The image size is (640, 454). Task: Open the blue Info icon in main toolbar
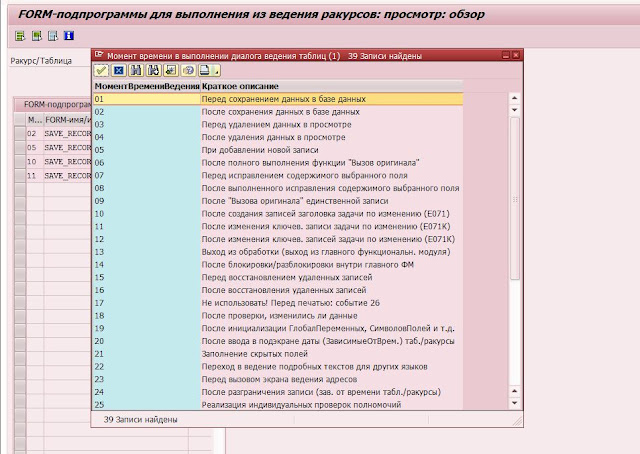click(69, 36)
